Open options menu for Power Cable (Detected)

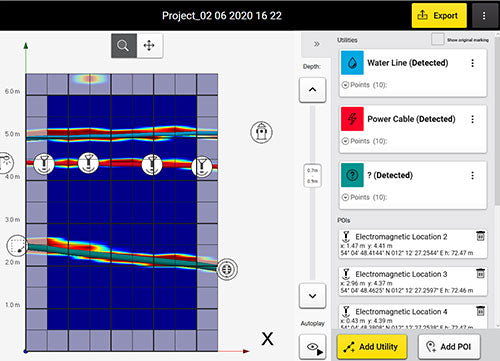pyautogui.click(x=472, y=119)
